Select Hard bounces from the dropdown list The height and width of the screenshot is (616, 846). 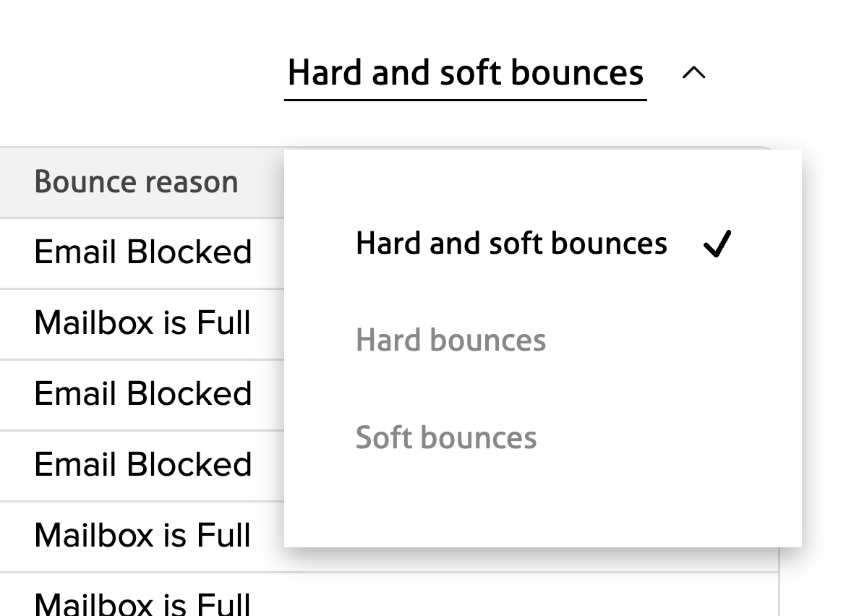(450, 341)
